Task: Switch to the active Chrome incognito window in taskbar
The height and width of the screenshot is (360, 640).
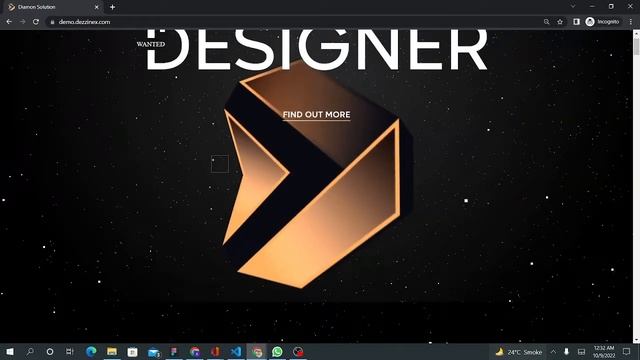Action: (x=257, y=351)
